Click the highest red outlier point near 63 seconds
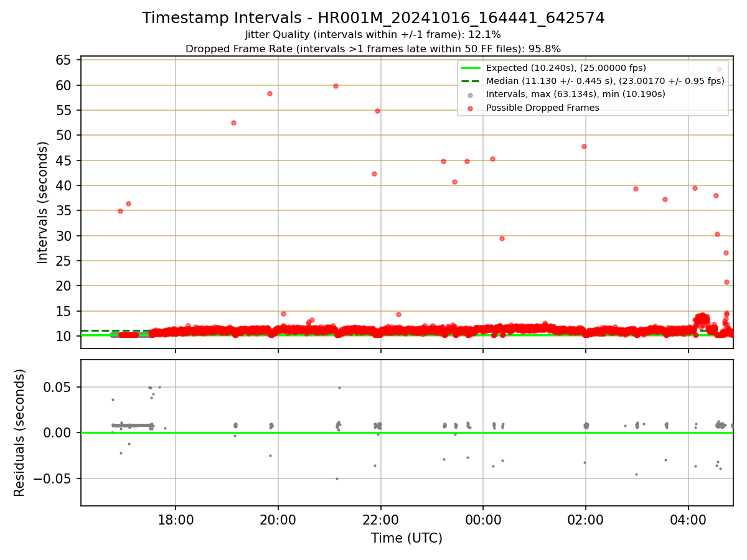Image resolution: width=747 pixels, height=560 pixels. pyautogui.click(x=719, y=69)
